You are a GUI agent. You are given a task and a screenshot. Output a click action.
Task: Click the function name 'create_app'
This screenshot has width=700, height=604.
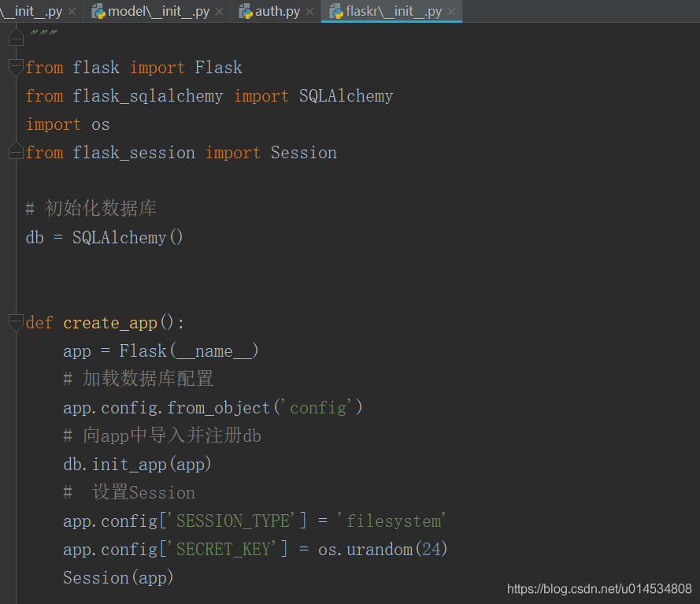point(110,323)
